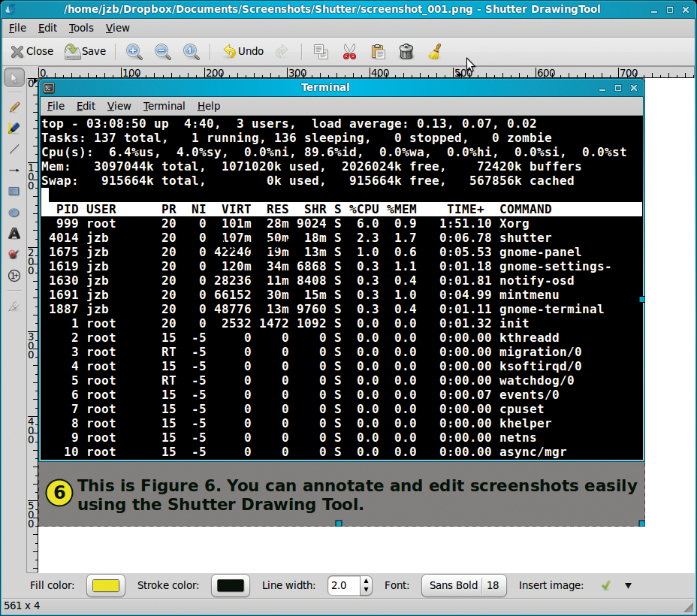Save the screenshot with the Save button
The width and height of the screenshot is (697, 616).
tap(86, 52)
